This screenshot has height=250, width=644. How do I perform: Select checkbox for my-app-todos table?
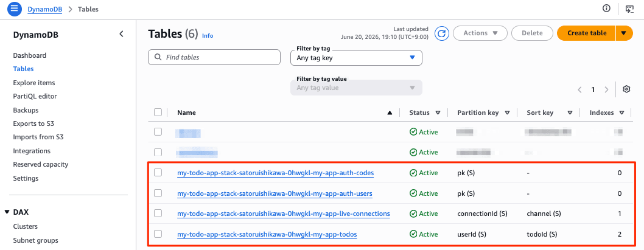point(158,234)
